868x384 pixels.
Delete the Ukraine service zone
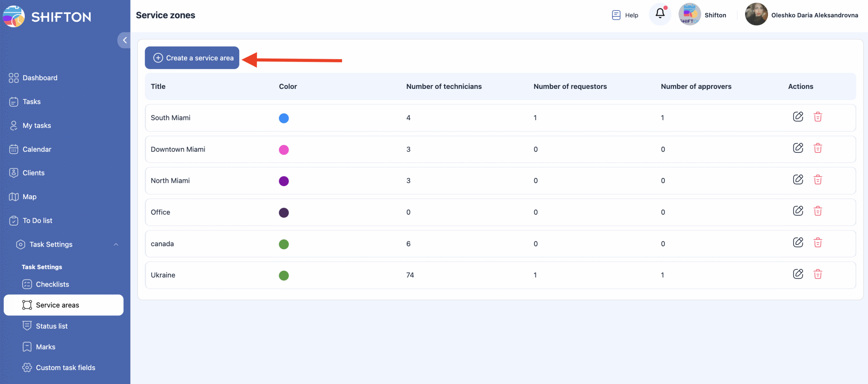click(x=817, y=274)
